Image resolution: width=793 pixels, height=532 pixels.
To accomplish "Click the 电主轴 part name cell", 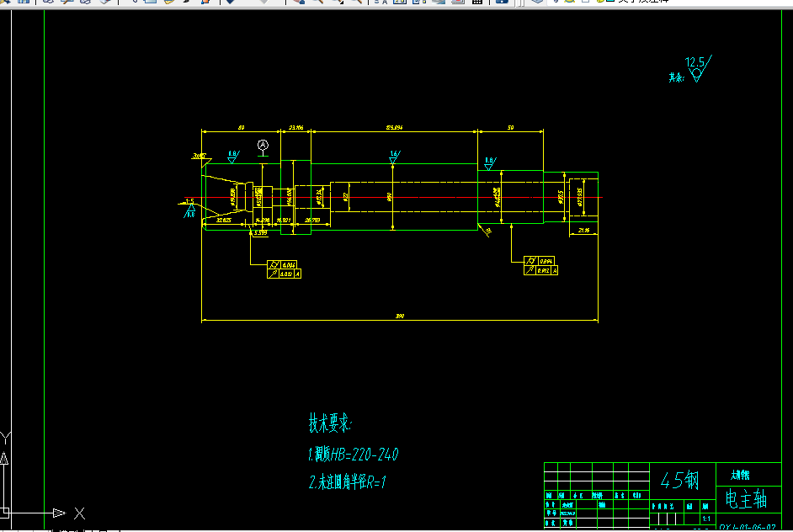I will coord(747,498).
